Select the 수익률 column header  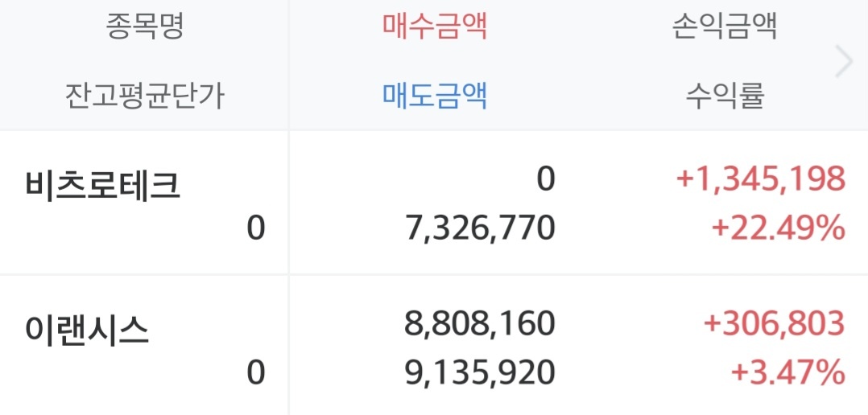(x=725, y=97)
